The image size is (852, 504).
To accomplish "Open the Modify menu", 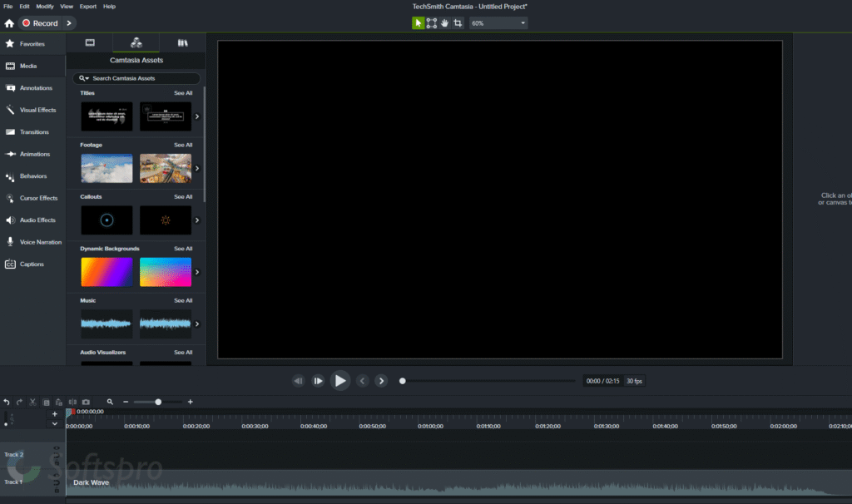I will point(45,7).
